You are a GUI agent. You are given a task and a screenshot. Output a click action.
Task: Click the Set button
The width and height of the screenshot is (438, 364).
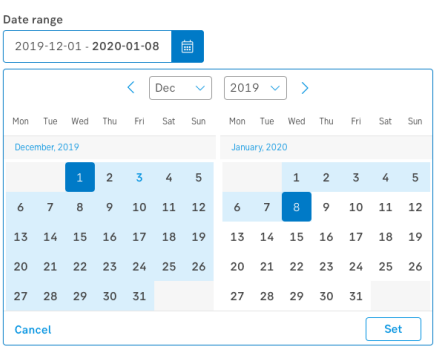tap(393, 329)
